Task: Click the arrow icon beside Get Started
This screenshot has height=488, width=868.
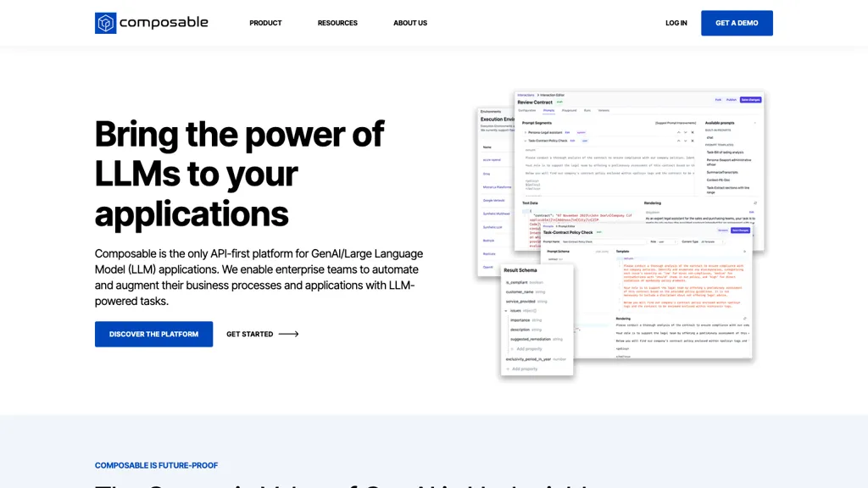Action: pos(288,334)
